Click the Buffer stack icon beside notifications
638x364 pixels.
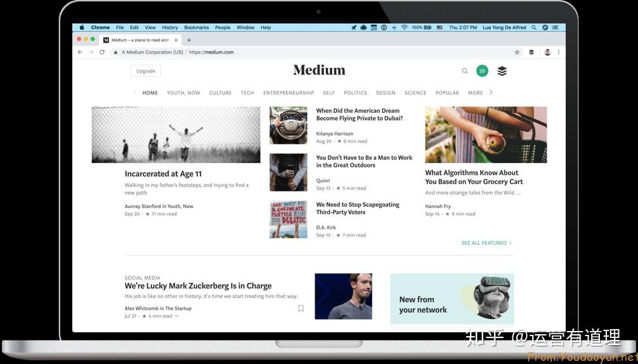click(x=502, y=71)
